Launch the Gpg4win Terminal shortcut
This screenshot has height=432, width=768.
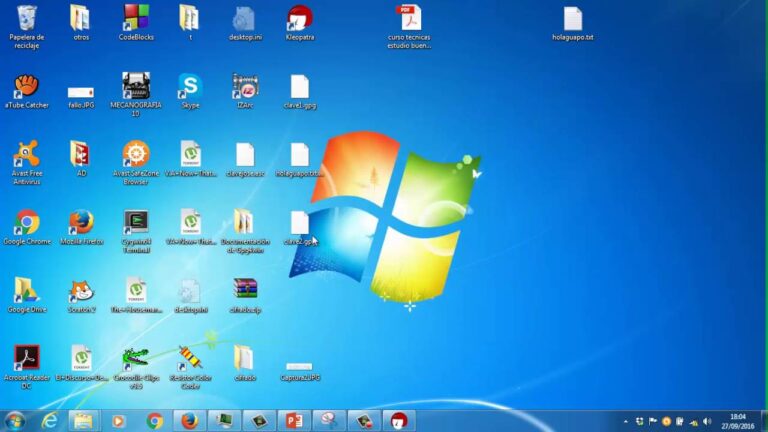click(136, 231)
